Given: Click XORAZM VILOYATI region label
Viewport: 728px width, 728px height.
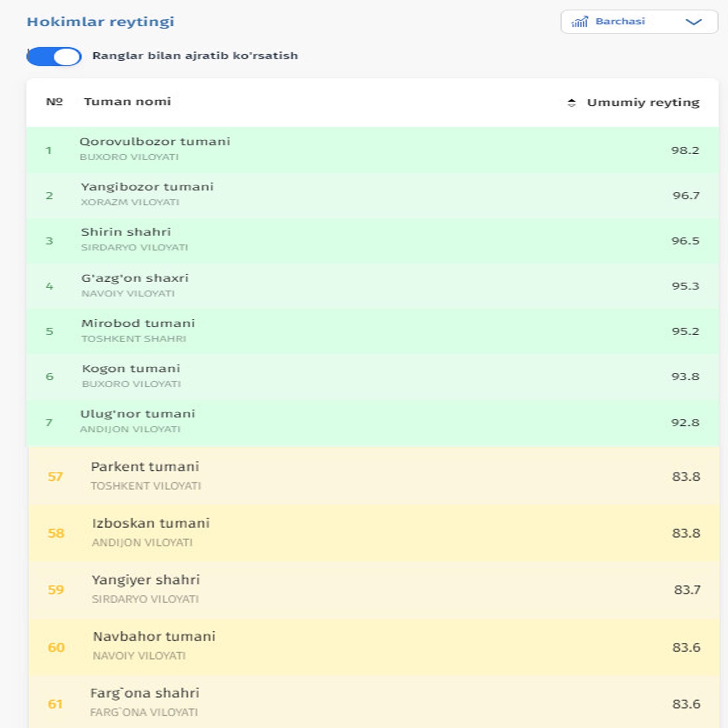Looking at the screenshot, I should (130, 202).
